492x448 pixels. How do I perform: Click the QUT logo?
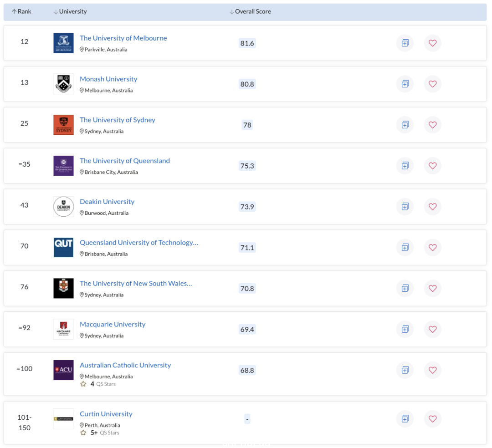63,247
